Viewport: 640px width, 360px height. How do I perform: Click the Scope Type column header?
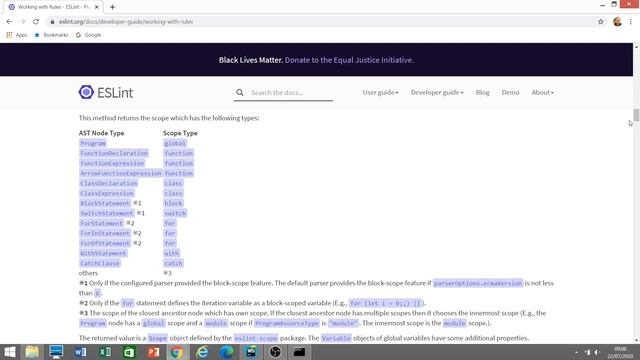(x=180, y=133)
